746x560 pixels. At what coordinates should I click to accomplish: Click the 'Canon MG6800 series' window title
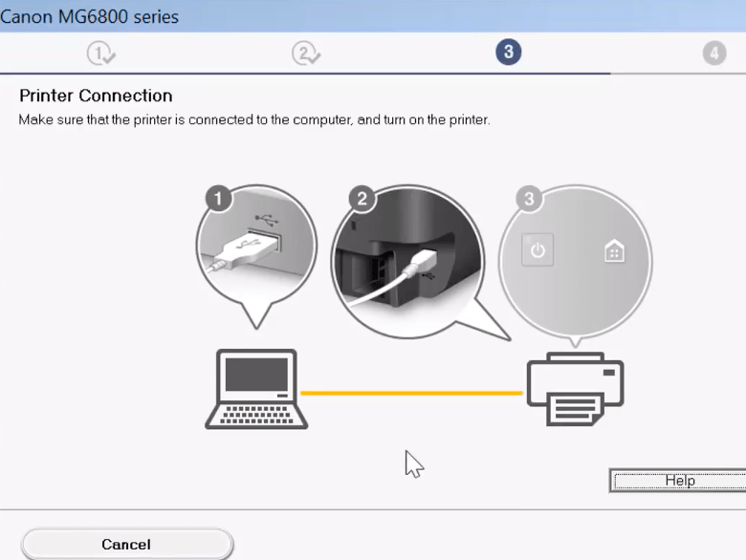(x=90, y=16)
